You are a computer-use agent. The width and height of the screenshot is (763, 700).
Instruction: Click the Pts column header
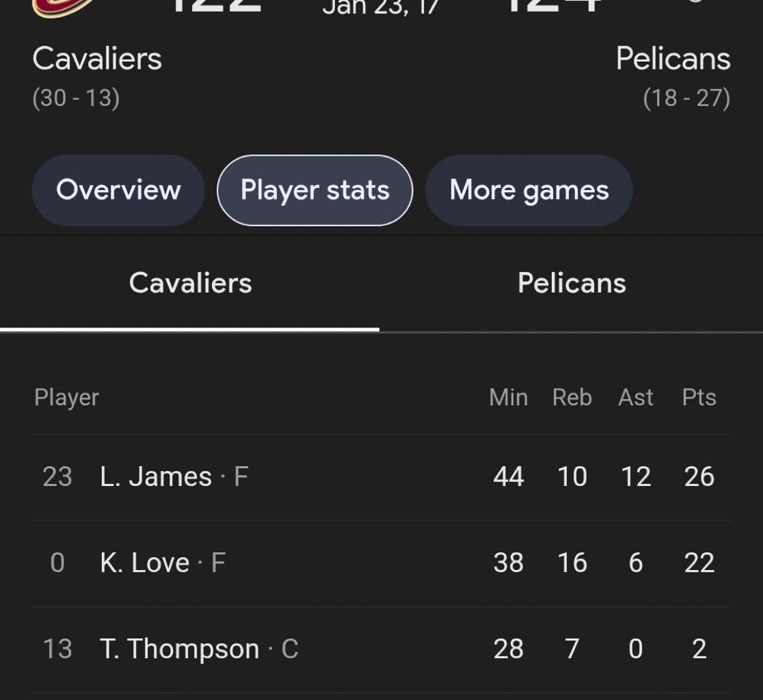pyautogui.click(x=698, y=396)
